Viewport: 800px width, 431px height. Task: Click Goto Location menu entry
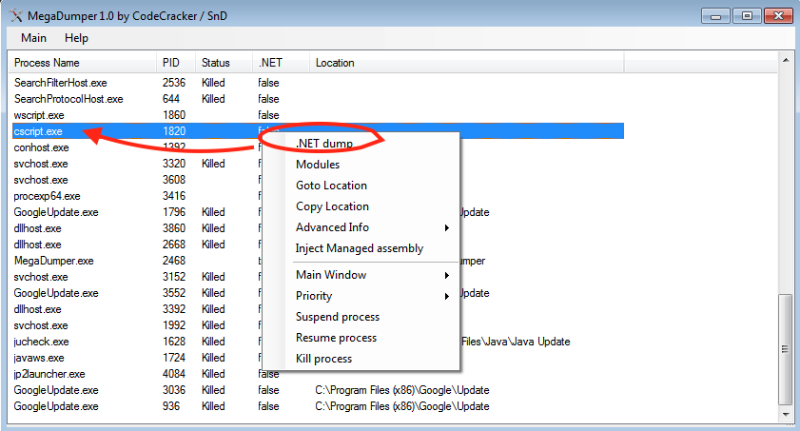[x=331, y=185]
